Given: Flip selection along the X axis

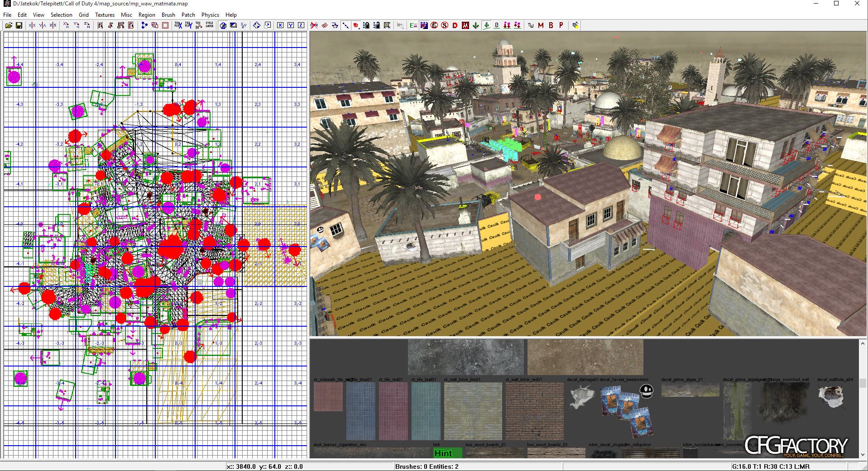Looking at the screenshot, I should pos(32,25).
